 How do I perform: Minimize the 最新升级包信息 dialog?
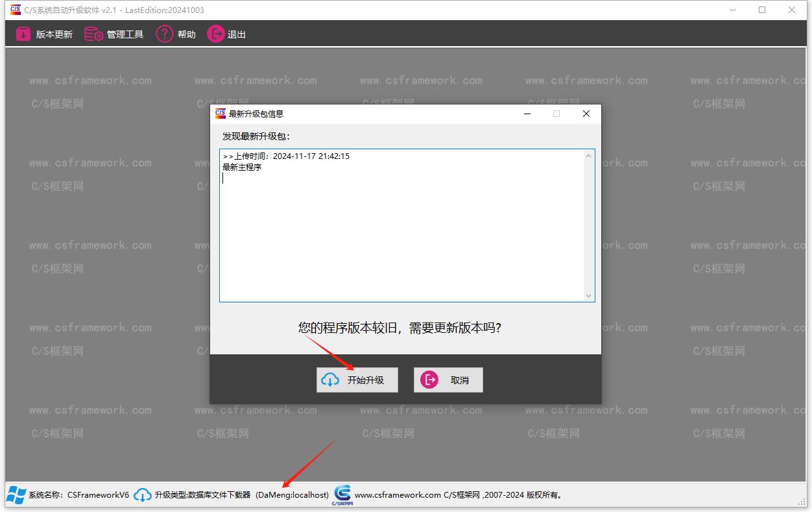point(527,114)
